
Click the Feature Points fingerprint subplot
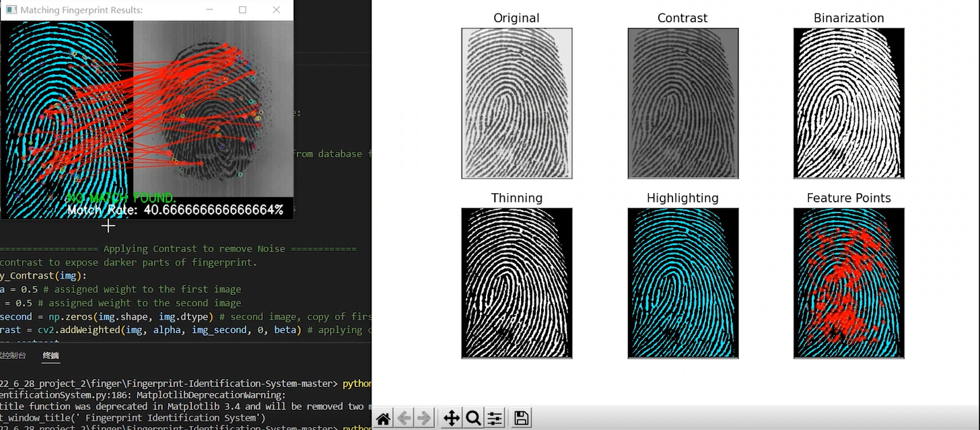point(849,283)
